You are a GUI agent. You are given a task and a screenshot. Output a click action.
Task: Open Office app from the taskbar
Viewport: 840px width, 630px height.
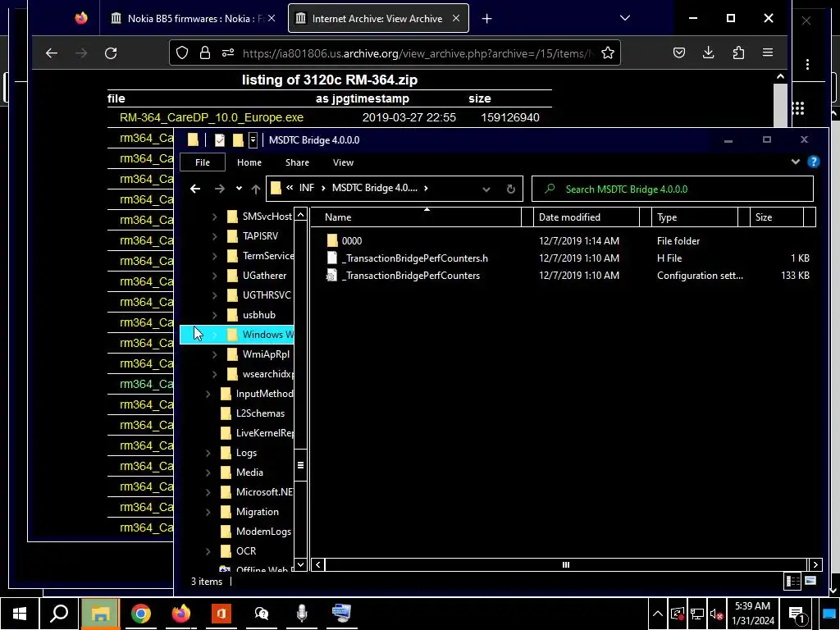(x=221, y=614)
